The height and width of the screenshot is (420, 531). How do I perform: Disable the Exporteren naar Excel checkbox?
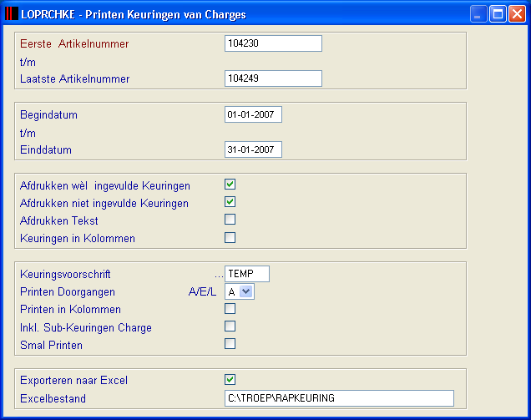point(230,380)
